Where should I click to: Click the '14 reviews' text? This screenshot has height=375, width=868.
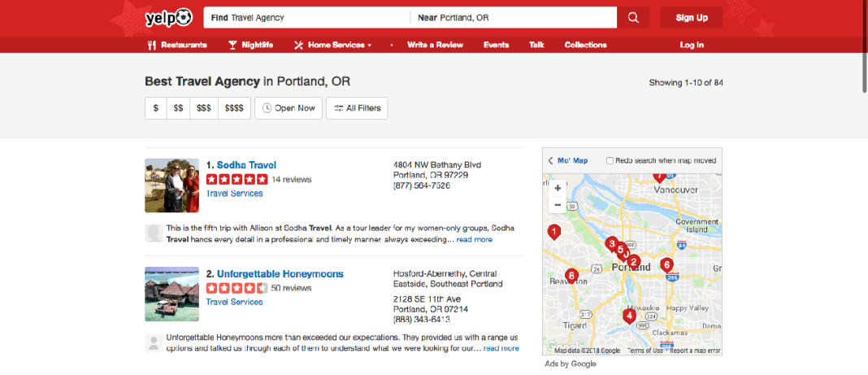point(292,180)
